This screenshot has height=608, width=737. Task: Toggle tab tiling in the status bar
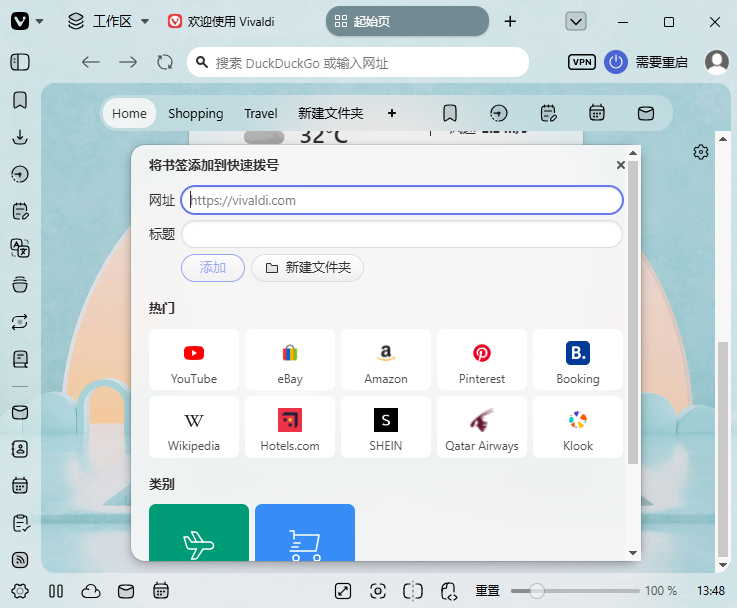tap(413, 591)
